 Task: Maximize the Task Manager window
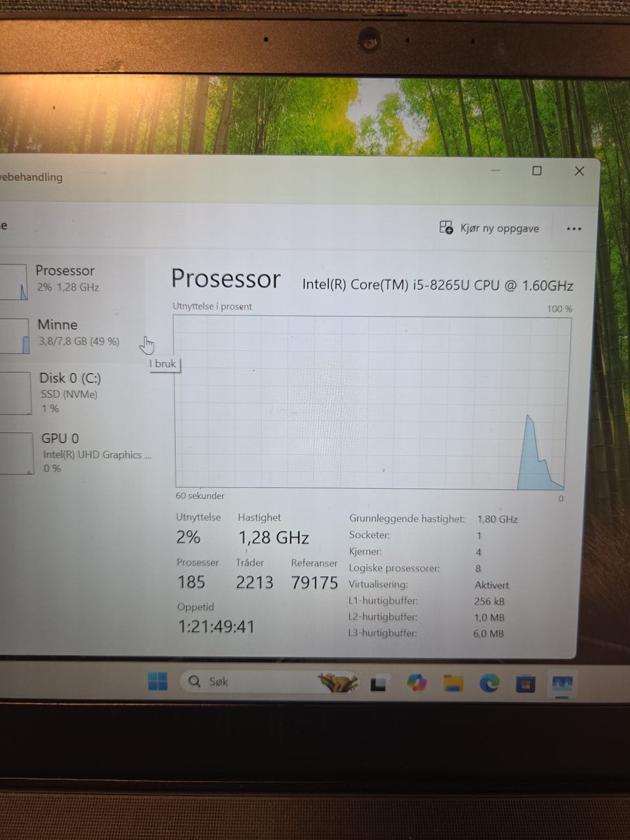[x=537, y=171]
